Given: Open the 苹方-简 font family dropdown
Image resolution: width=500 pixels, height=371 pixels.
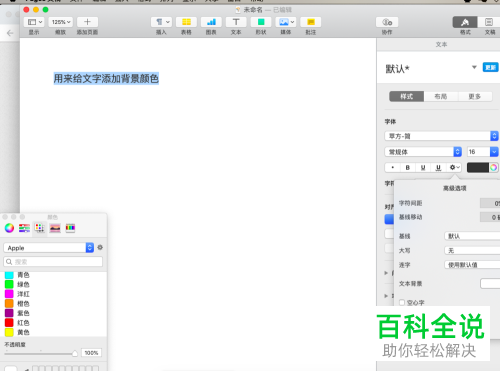Looking at the screenshot, I should coord(441,136).
